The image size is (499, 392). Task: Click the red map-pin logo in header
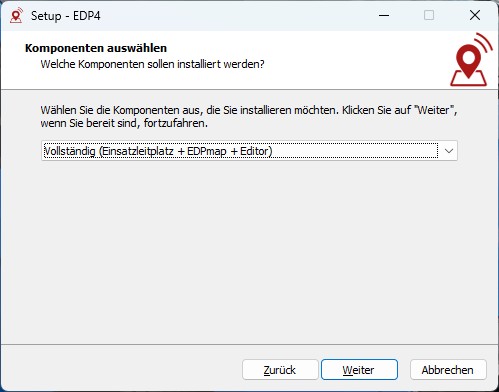tap(471, 60)
